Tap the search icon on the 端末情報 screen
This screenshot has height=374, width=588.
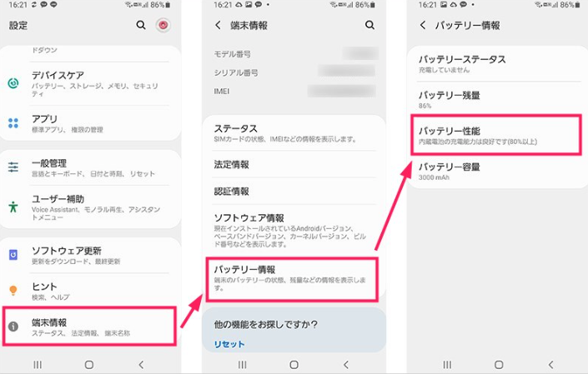[x=369, y=25]
